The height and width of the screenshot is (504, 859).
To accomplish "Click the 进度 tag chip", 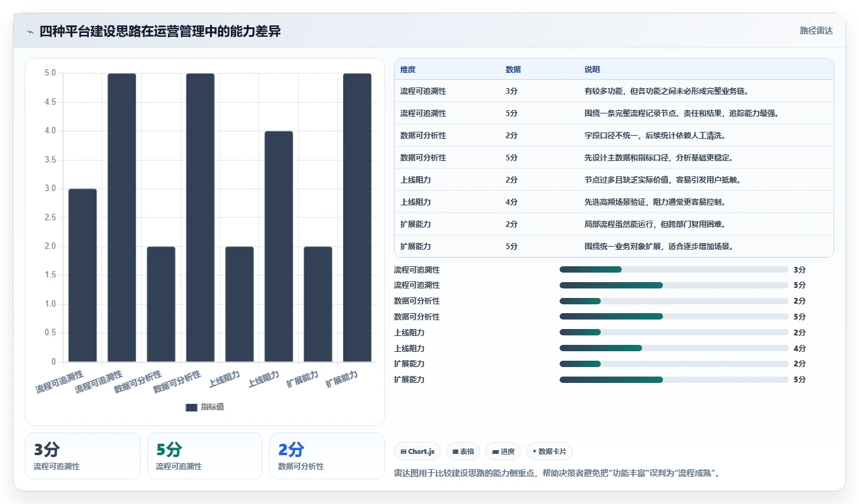I will tap(503, 451).
